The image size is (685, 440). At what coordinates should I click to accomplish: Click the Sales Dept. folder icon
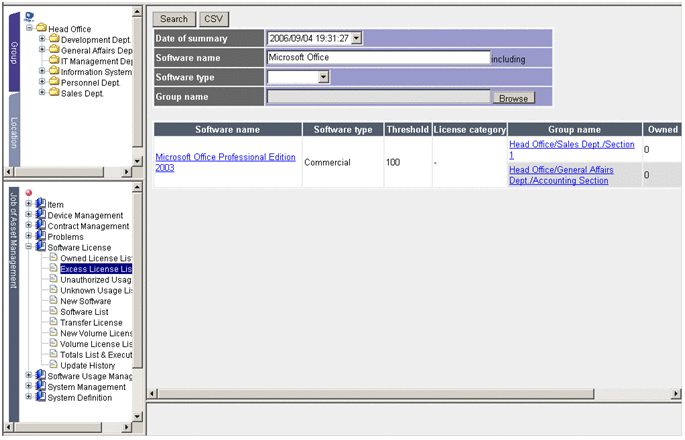(x=54, y=92)
